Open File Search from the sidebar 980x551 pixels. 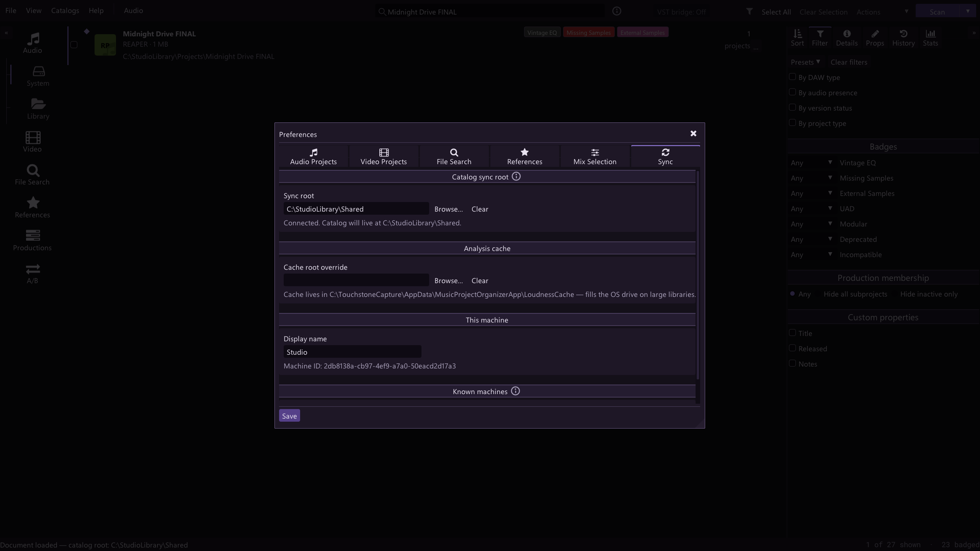coord(33,175)
